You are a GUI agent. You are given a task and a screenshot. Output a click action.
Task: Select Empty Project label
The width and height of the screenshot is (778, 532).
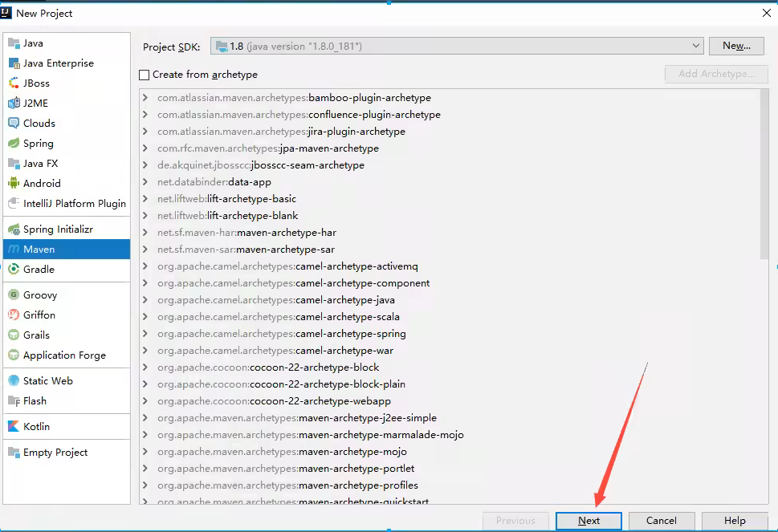[x=55, y=453]
